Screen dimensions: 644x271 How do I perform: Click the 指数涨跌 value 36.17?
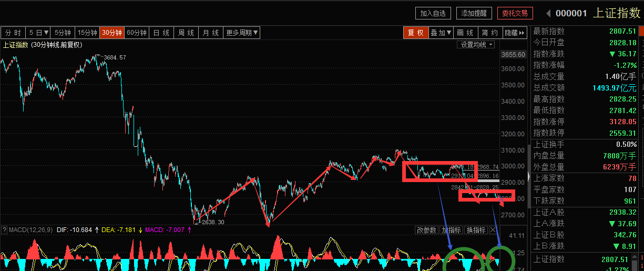pyautogui.click(x=627, y=54)
